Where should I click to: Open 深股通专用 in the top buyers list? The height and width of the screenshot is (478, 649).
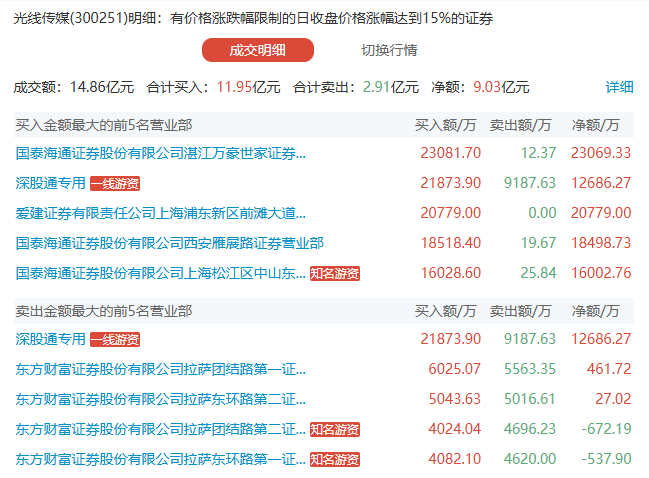[x=51, y=183]
